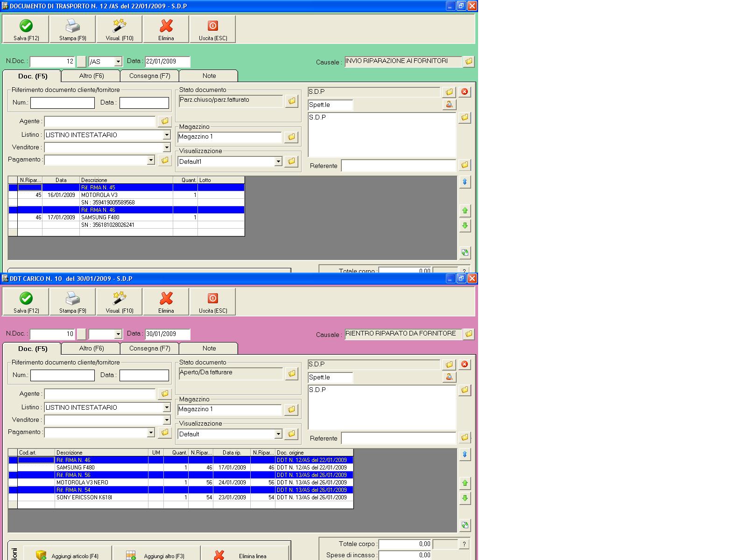
Task: Click contact person icon next to Spett.le in DDT Carico window
Action: point(449,377)
